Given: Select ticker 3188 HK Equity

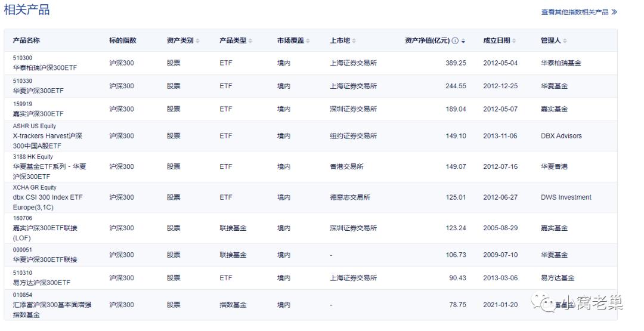Looking at the screenshot, I should [x=33, y=157].
